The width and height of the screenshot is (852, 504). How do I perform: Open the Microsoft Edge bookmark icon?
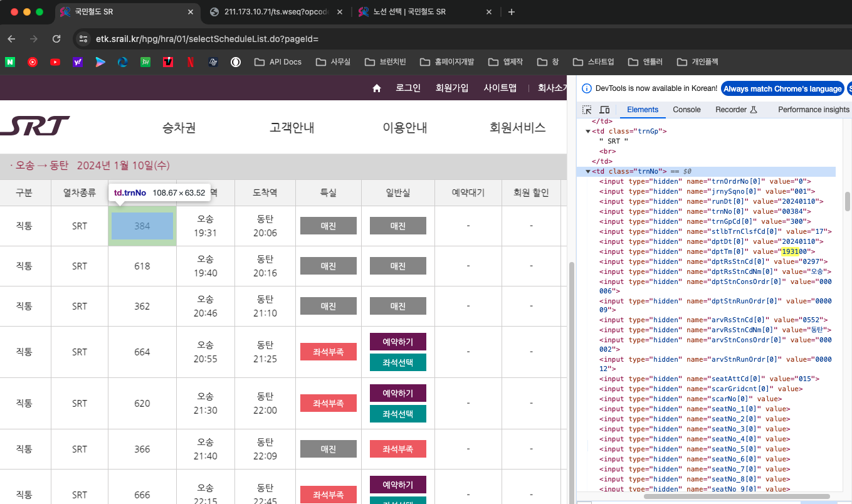coord(123,62)
